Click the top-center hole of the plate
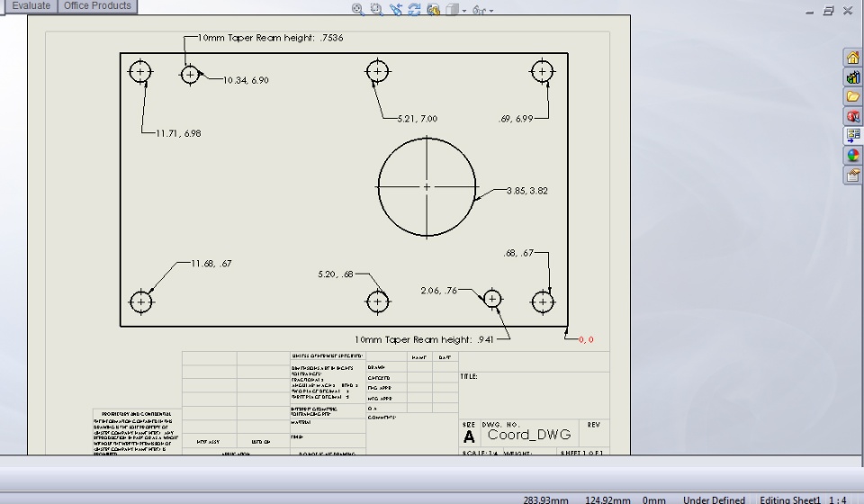 (377, 71)
